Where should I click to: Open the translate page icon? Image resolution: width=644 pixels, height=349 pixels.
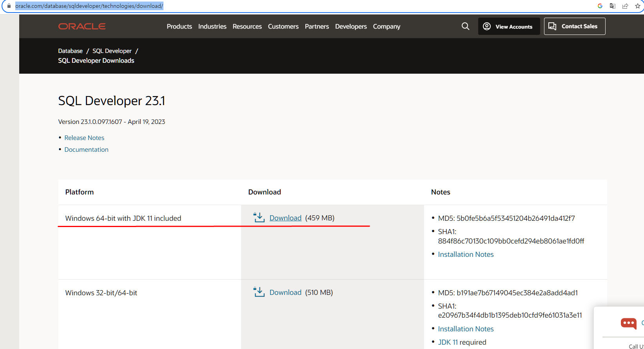click(x=612, y=6)
